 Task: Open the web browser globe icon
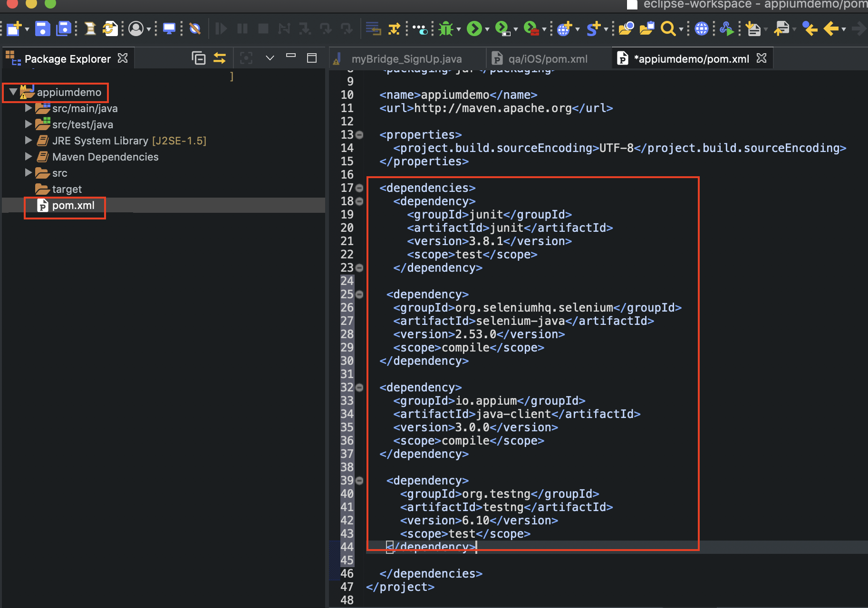(702, 29)
